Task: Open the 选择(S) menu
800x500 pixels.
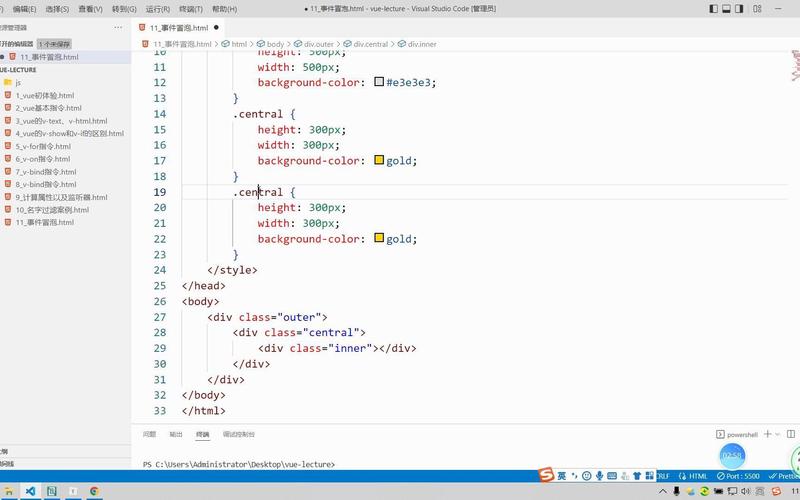Action: 57,9
